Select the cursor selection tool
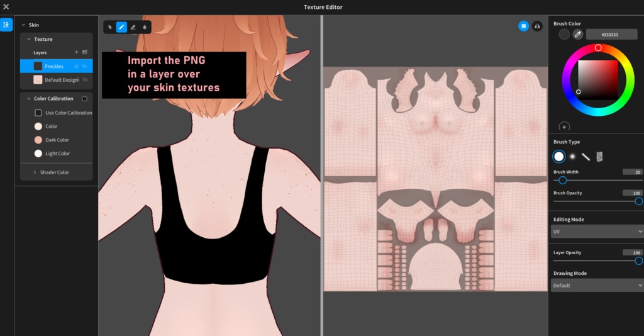644x336 pixels. [110, 27]
